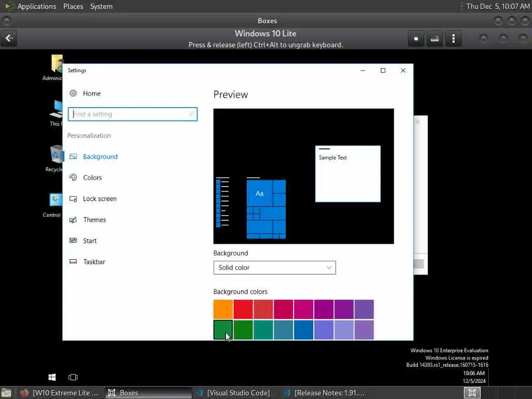Click the Home link in Settings
The image size is (532, 399).
click(x=91, y=94)
